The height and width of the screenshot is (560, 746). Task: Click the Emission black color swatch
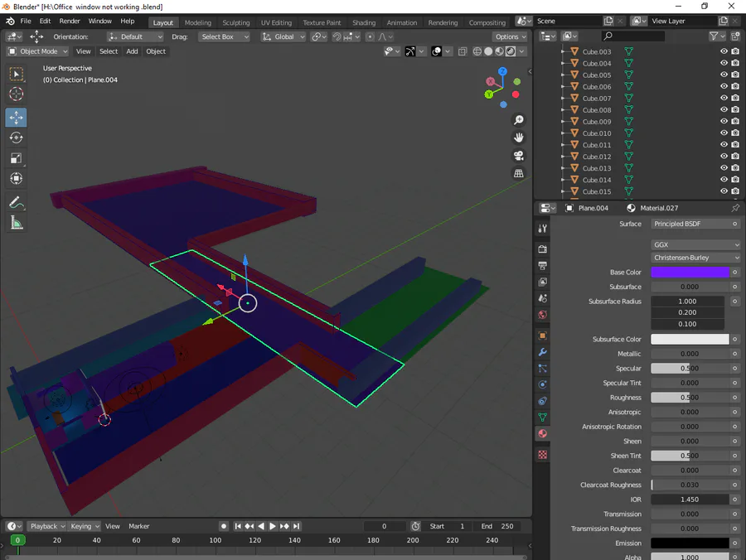click(x=690, y=543)
